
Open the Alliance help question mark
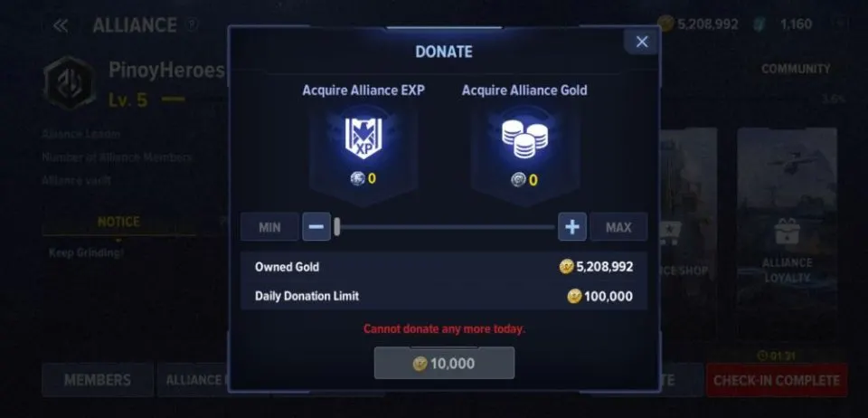point(192,25)
